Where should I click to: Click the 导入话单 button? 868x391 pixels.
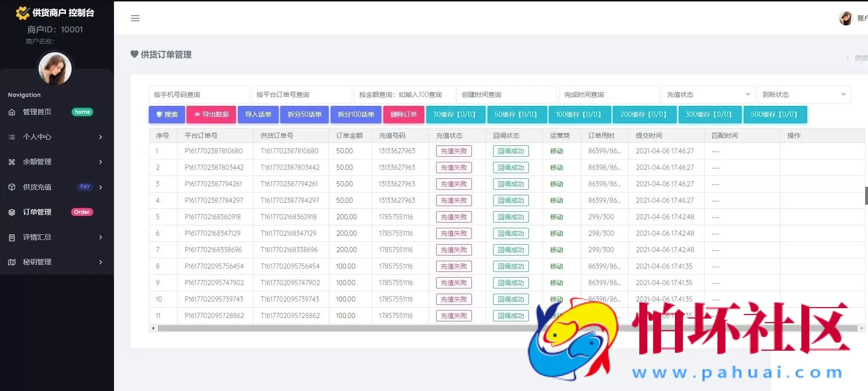pos(258,114)
